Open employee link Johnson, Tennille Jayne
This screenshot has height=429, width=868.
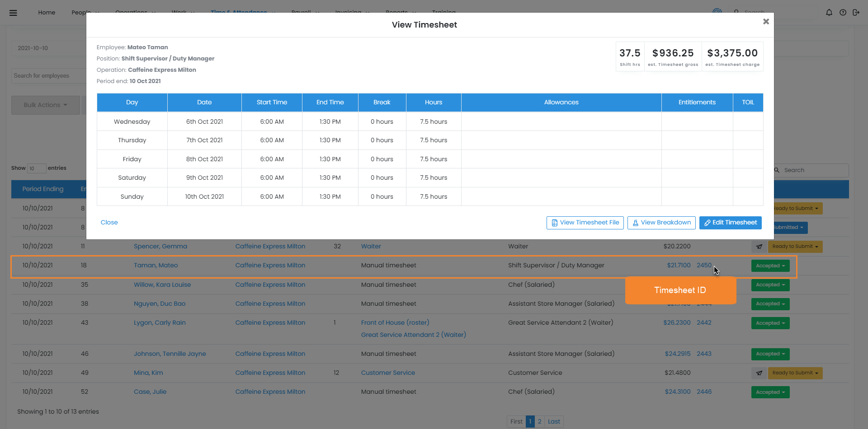pos(170,354)
